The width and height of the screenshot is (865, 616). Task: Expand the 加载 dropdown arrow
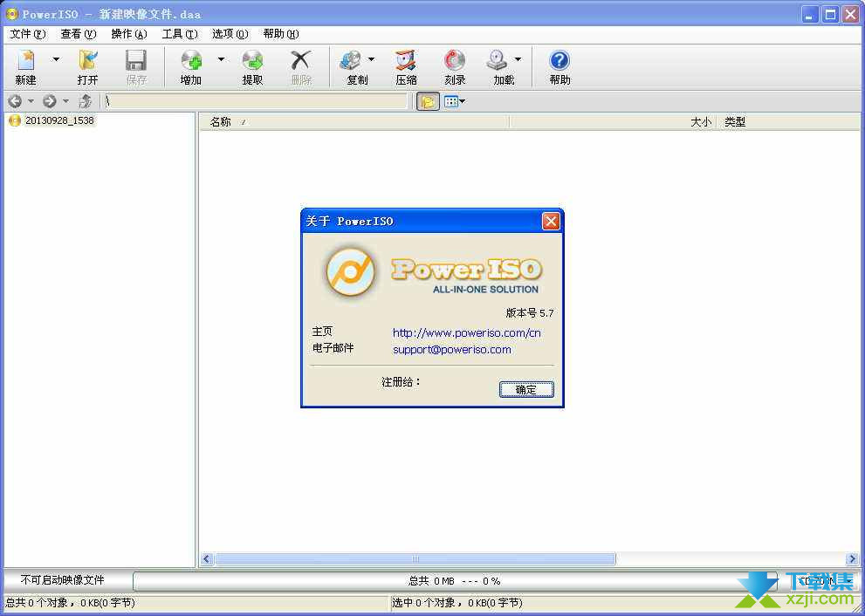point(518,59)
